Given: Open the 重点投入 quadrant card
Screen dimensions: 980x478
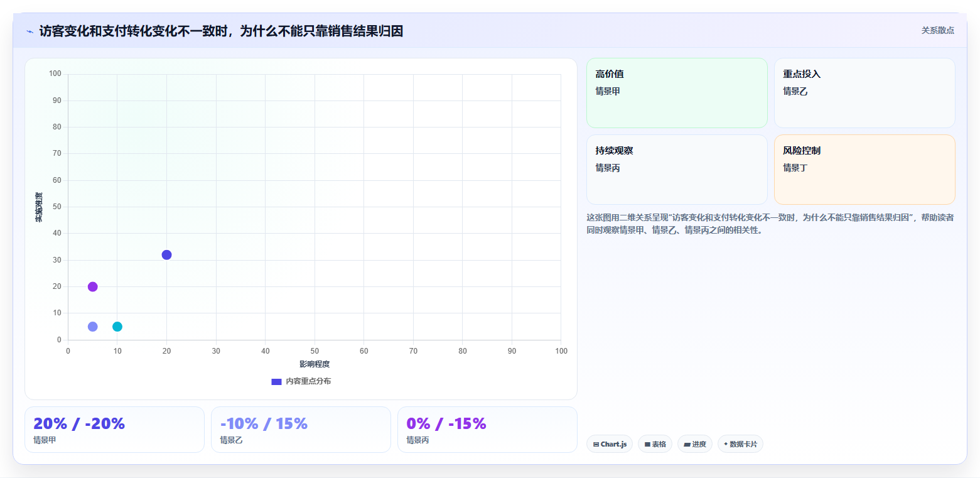Looking at the screenshot, I should 864,93.
